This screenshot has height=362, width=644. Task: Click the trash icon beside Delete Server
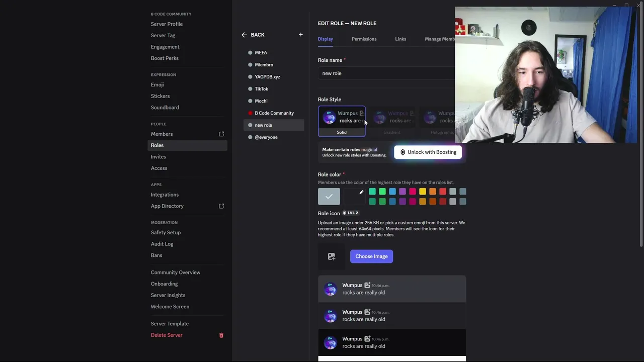221,335
